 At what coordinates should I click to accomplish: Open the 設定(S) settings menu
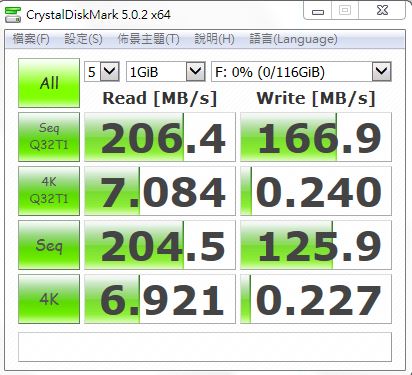[83, 39]
